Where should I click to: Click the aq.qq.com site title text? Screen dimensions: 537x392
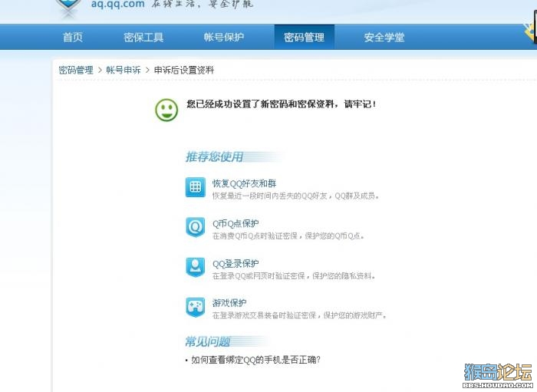click(117, 4)
